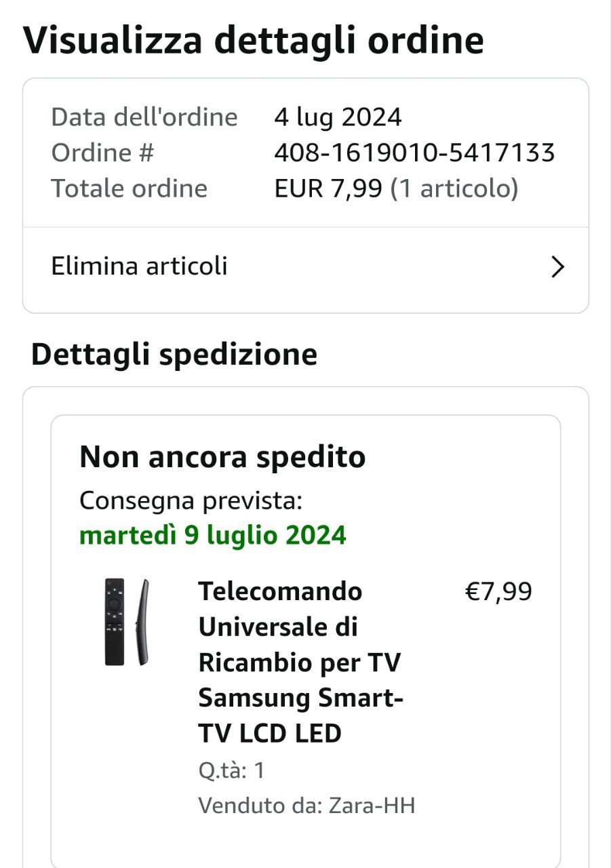
Task: Tap the Totale ordine label
Action: point(129,189)
